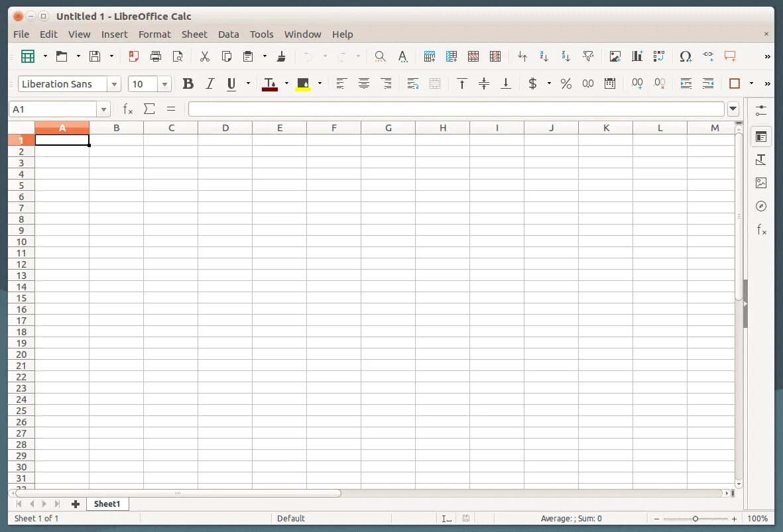Viewport: 783px width, 532px height.
Task: Toggle Align Left
Action: [x=341, y=84]
